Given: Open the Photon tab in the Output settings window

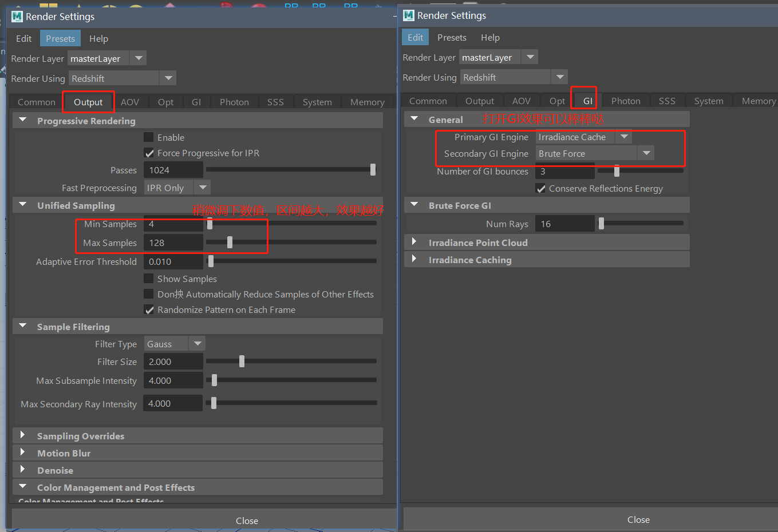Looking at the screenshot, I should (x=235, y=102).
